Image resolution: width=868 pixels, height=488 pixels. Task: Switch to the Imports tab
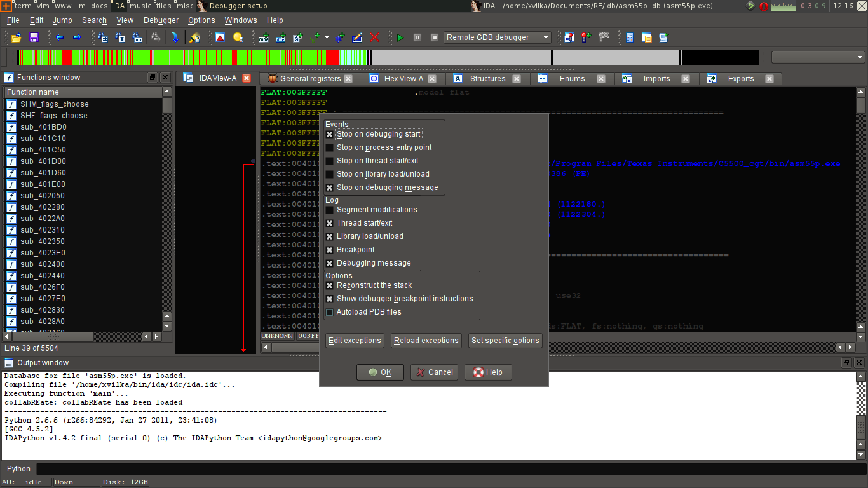coord(656,79)
